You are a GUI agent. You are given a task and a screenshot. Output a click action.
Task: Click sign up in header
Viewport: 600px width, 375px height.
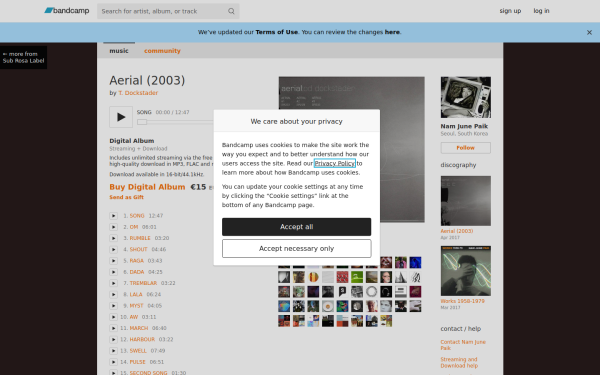[510, 11]
